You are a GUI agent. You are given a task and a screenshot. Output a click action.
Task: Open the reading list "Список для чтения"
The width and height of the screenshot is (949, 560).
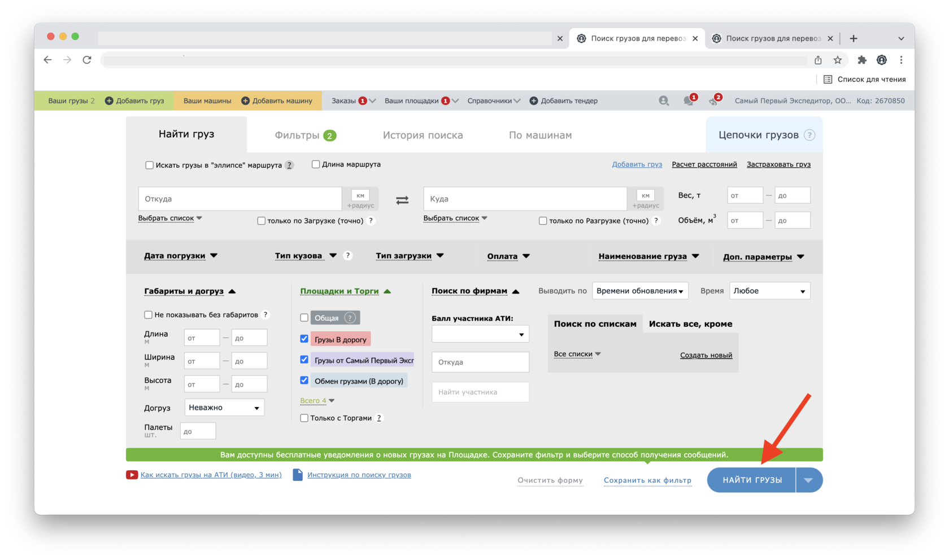click(x=865, y=79)
